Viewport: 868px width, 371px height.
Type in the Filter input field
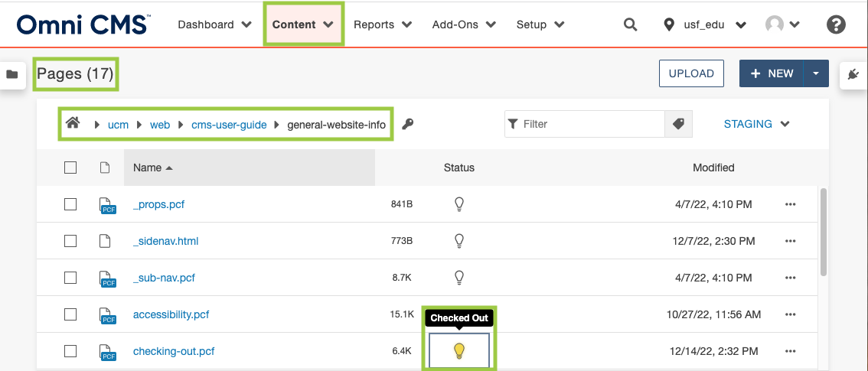click(x=589, y=124)
